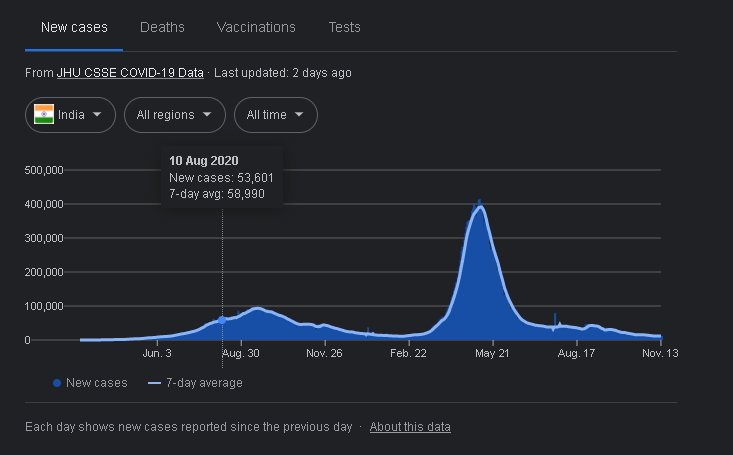Click the 10 Aug 2020 tooltip box
The height and width of the screenshot is (455, 733).
click(x=222, y=177)
